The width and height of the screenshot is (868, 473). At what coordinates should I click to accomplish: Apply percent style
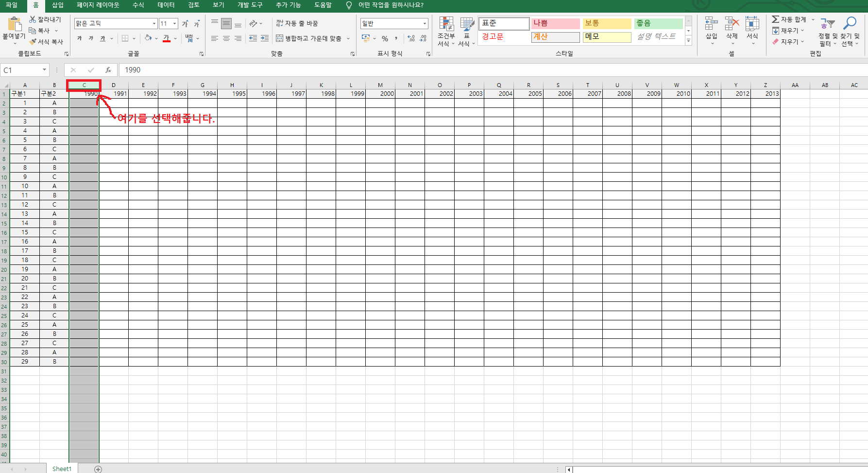[x=385, y=38]
